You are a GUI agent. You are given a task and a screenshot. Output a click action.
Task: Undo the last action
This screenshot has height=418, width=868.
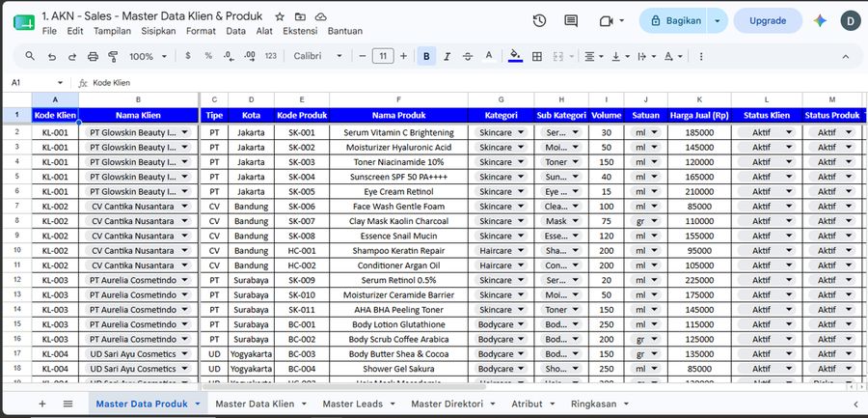[51, 56]
